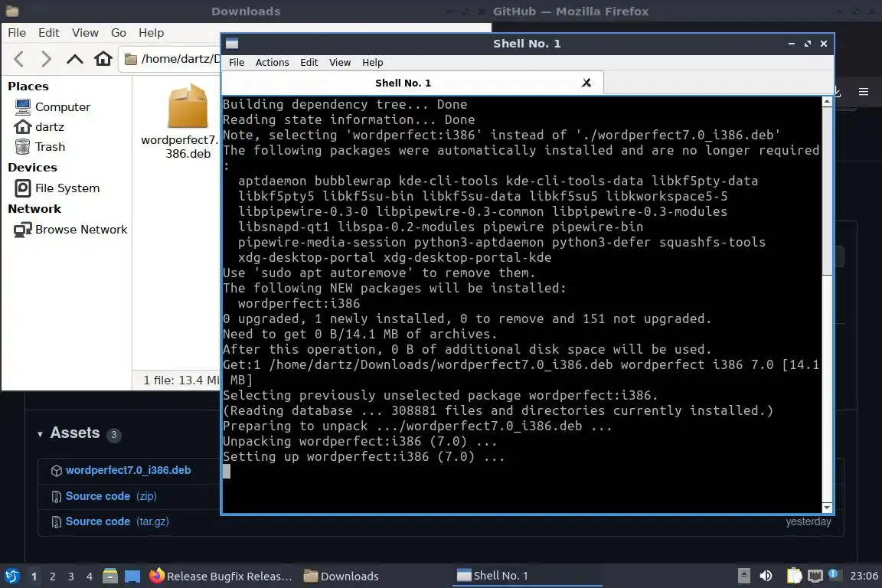The height and width of the screenshot is (588, 882).
Task: Open the Go menu in Downloads window
Action: click(x=118, y=33)
